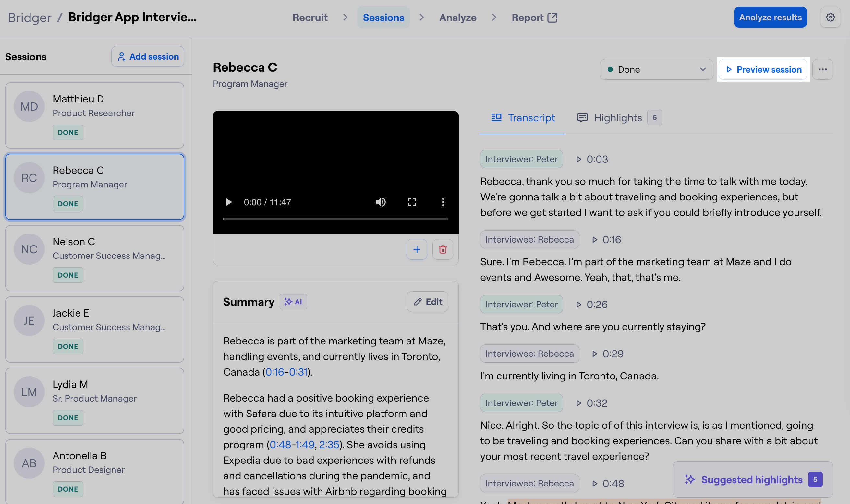Go to the Analyze step

click(458, 18)
